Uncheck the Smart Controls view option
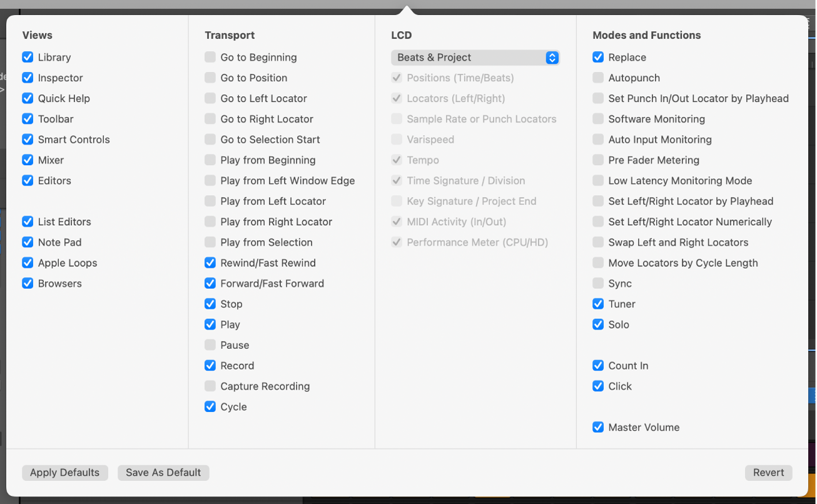This screenshot has height=504, width=817. point(28,139)
